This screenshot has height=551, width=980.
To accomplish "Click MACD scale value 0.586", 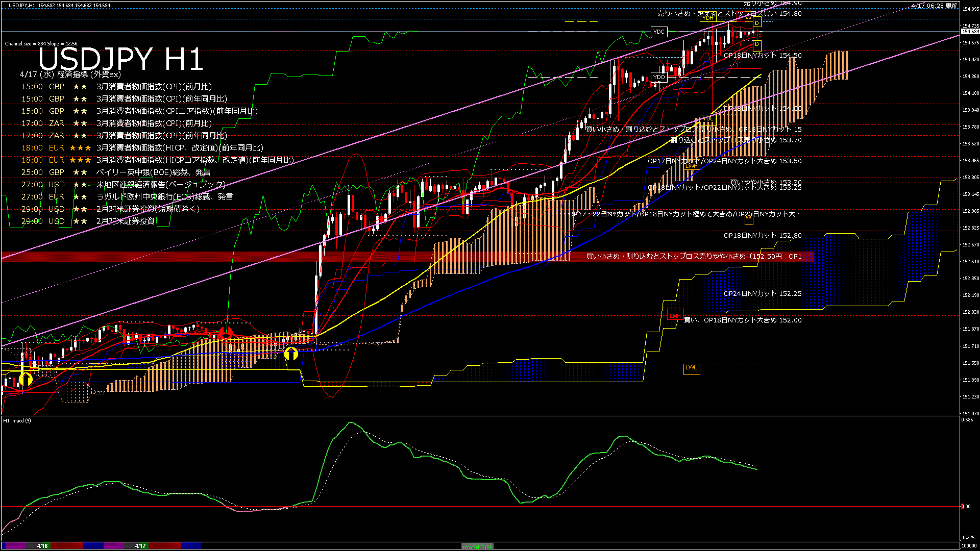I will pos(967,420).
